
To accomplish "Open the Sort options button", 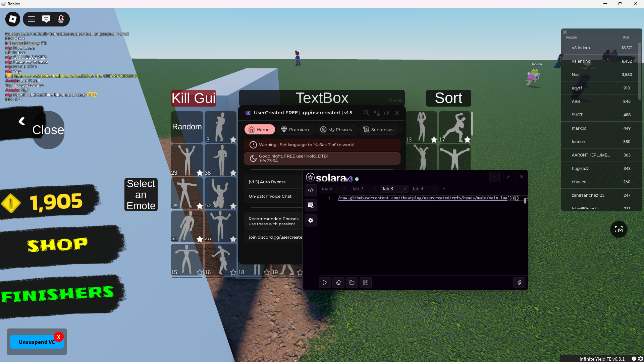I will point(448,98).
